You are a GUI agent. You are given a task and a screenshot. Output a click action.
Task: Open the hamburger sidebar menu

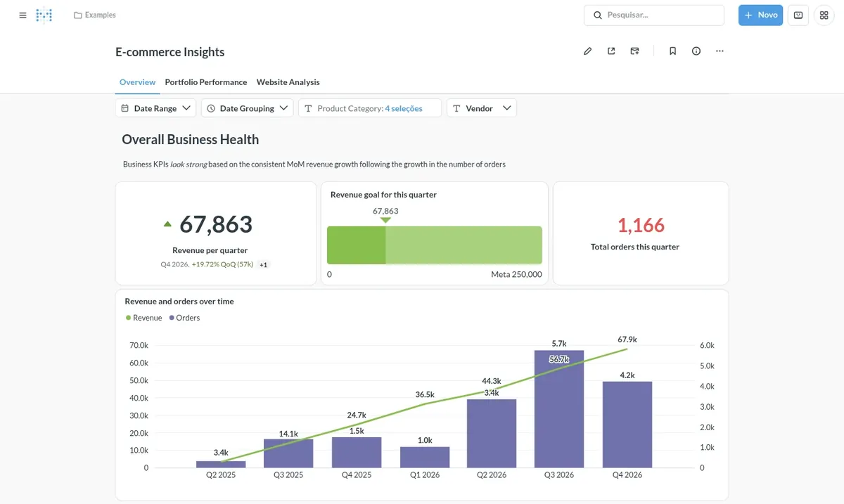coord(23,15)
